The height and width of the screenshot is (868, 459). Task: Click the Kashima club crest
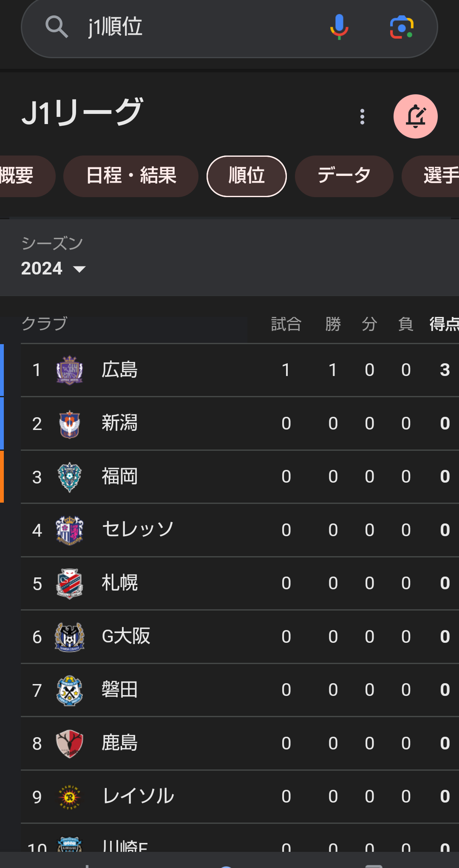point(70,744)
